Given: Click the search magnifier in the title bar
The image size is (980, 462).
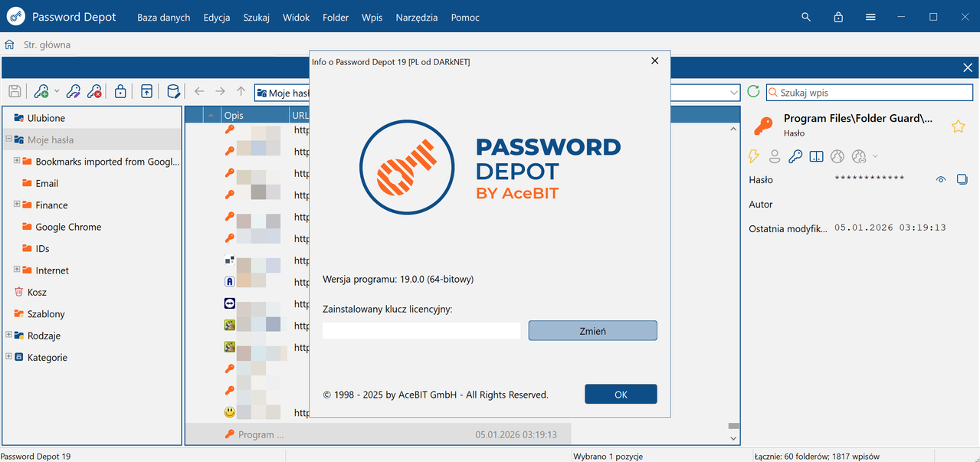Looking at the screenshot, I should (x=806, y=17).
